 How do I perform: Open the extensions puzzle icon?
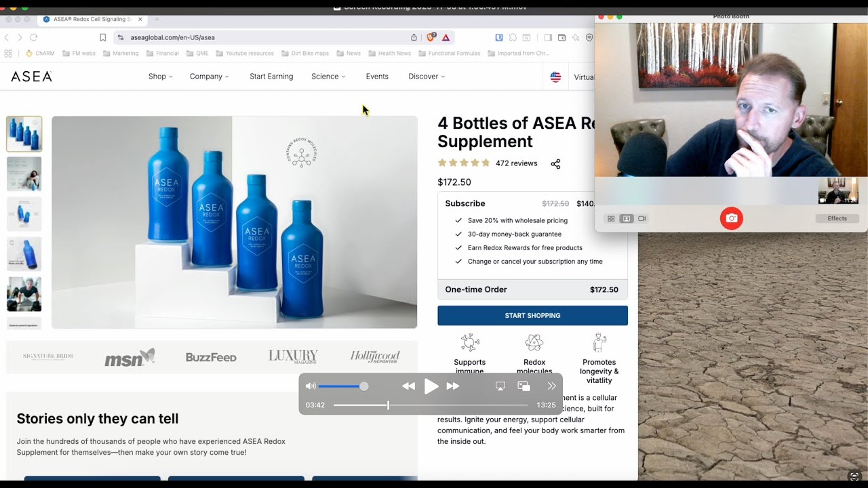pyautogui.click(x=513, y=37)
